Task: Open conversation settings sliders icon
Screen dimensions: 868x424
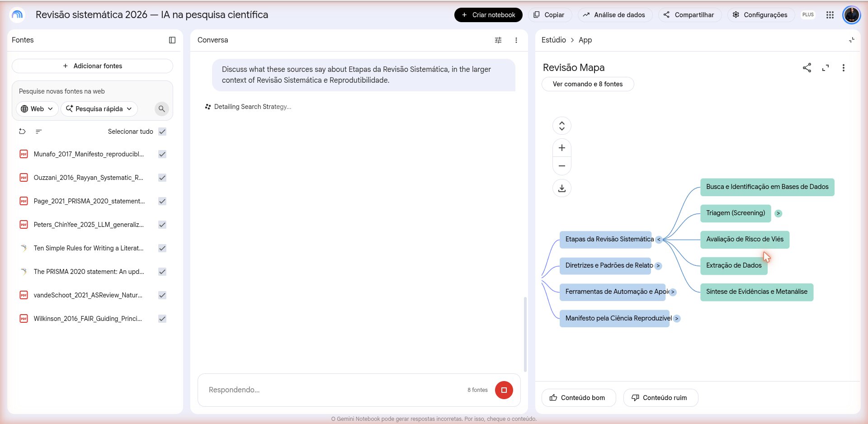Action: point(498,40)
